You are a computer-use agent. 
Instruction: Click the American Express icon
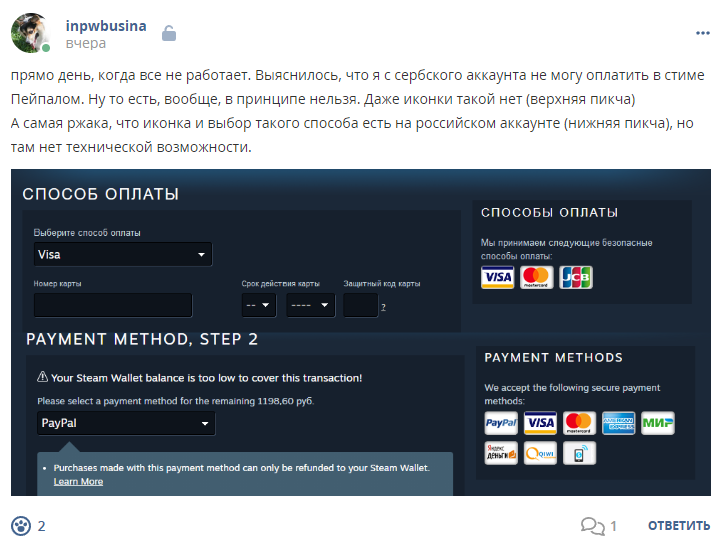[x=619, y=423]
